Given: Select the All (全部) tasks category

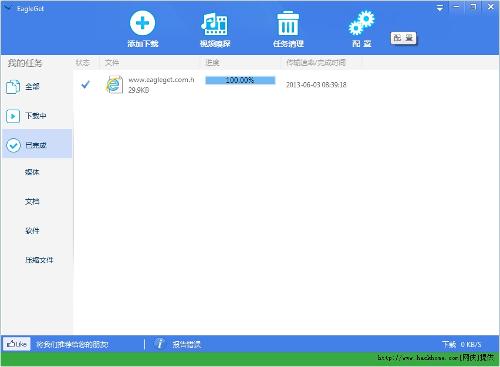Looking at the screenshot, I should pos(37,87).
